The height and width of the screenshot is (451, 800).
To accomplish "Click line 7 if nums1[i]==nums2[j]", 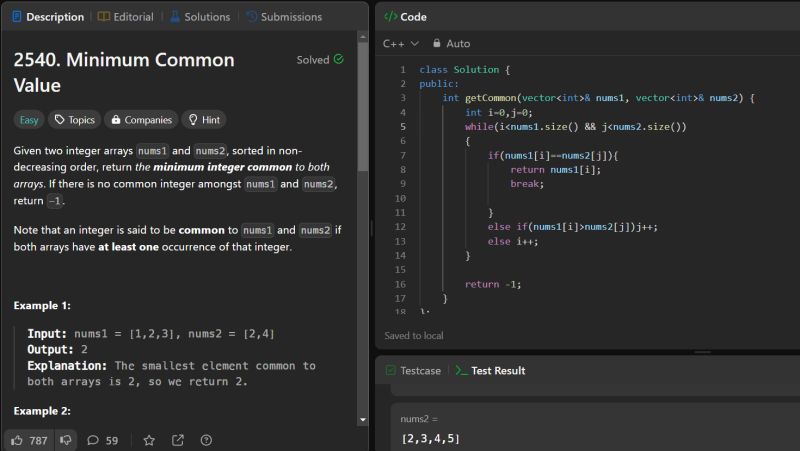I will [553, 155].
